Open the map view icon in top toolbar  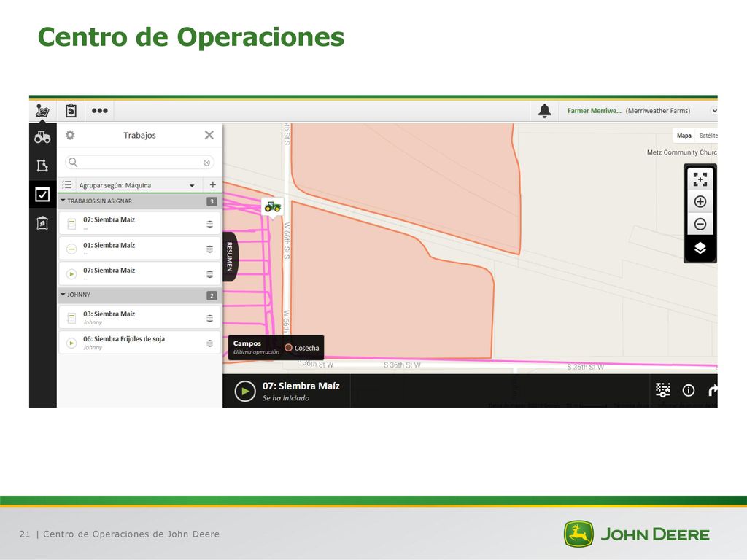42,111
